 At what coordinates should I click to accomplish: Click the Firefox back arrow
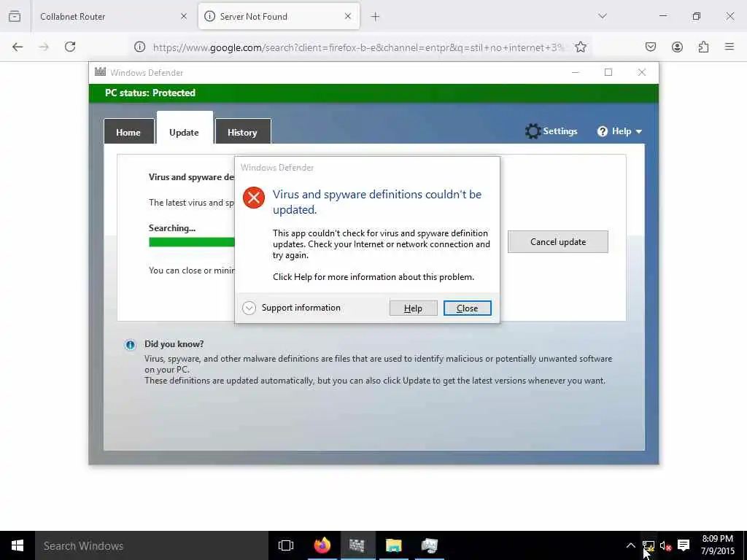coord(18,47)
